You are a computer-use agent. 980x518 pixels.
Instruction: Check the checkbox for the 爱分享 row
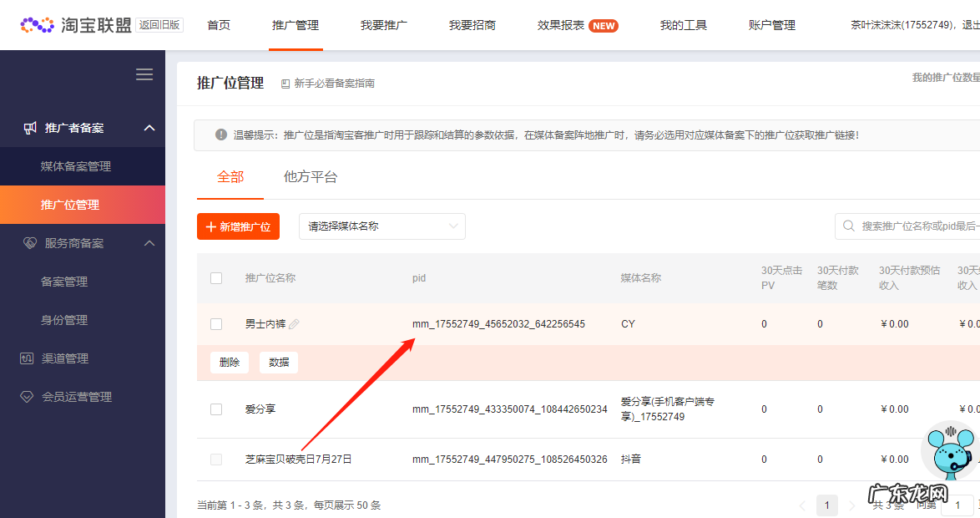tap(215, 409)
